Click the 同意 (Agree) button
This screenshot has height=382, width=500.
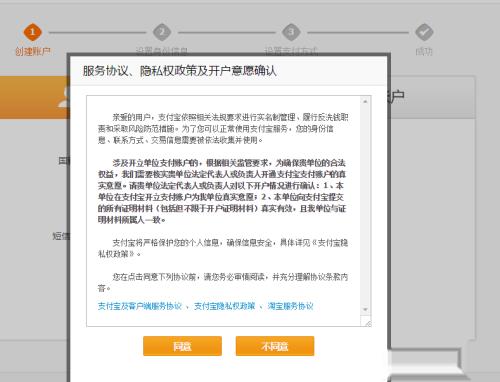182,346
